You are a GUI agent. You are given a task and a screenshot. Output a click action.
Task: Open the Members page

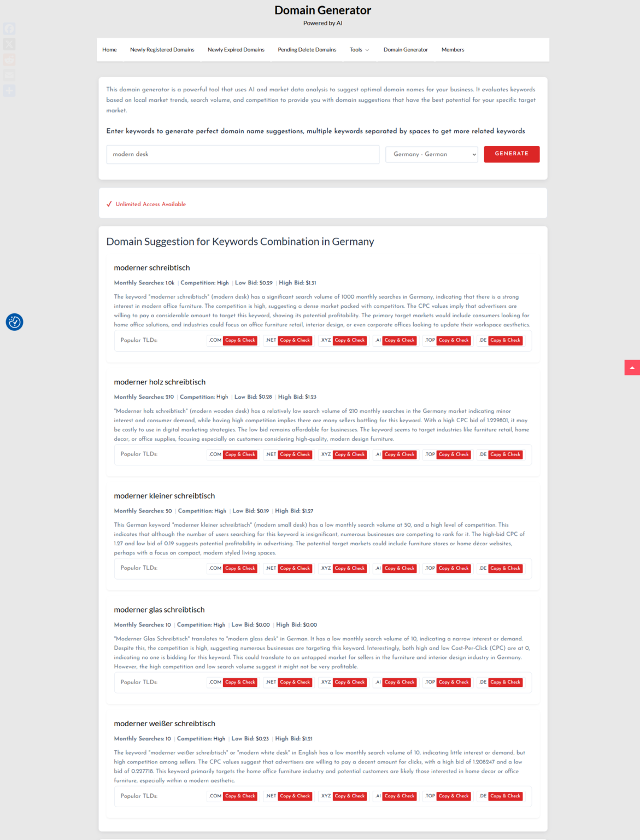point(453,50)
